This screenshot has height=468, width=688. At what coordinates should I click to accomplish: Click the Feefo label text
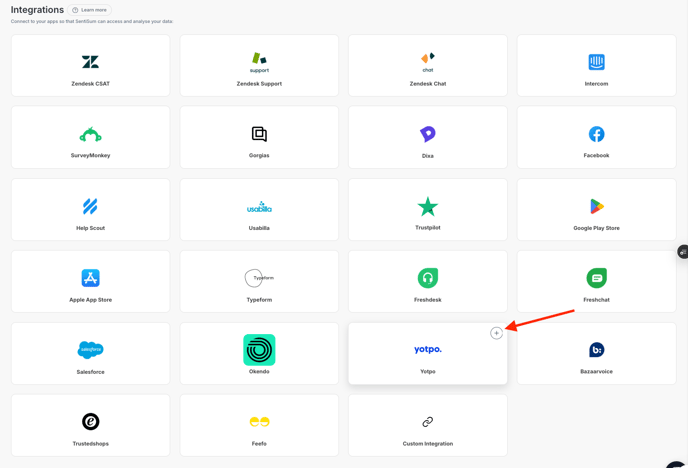click(259, 444)
